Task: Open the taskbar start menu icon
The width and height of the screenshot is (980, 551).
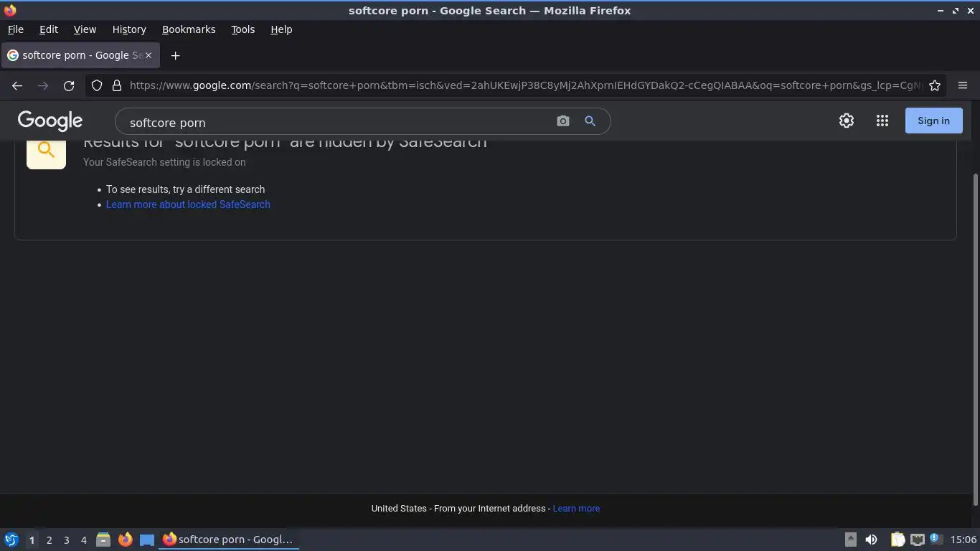Action: click(11, 540)
